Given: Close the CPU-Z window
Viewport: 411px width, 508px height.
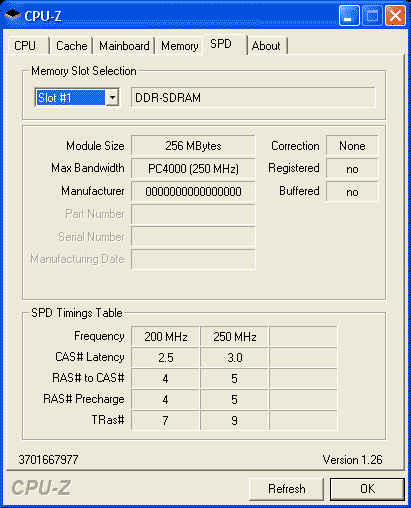Looking at the screenshot, I should tap(395, 15).
